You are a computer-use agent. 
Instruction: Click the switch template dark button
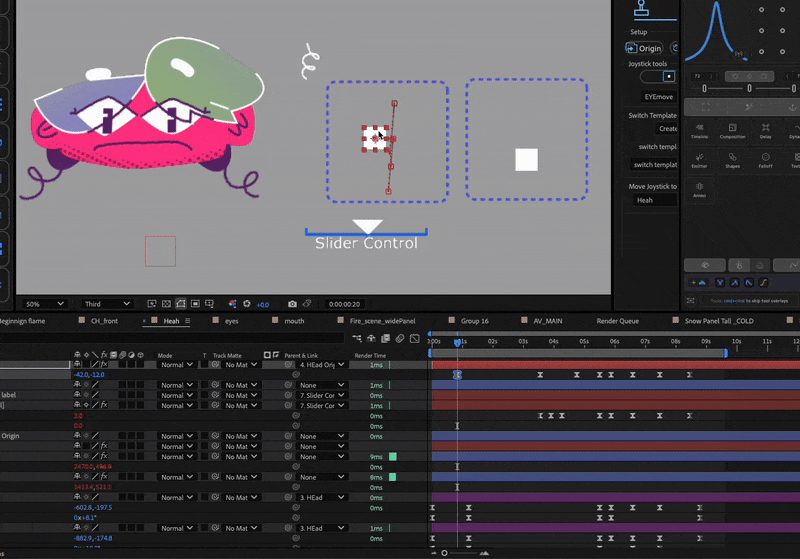(654, 165)
